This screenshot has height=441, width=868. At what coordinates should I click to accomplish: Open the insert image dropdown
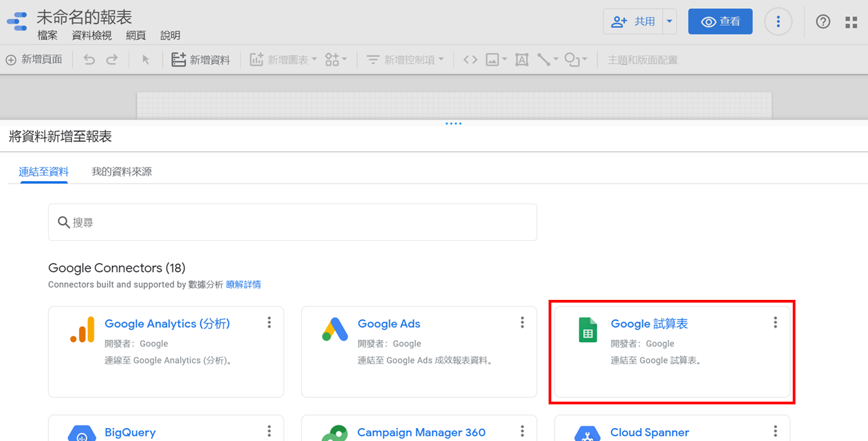point(496,60)
